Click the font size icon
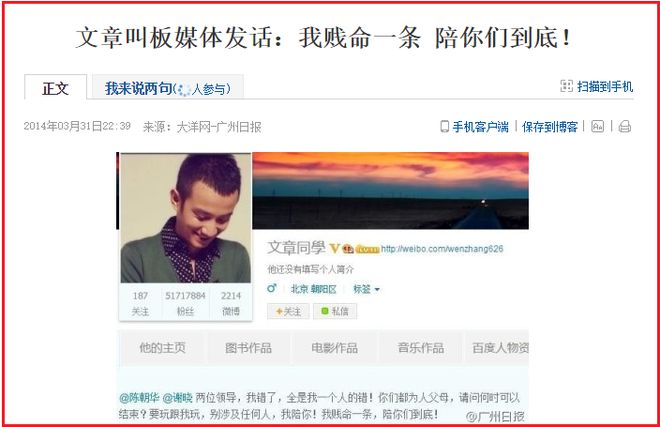This screenshot has width=660, height=427. click(597, 126)
